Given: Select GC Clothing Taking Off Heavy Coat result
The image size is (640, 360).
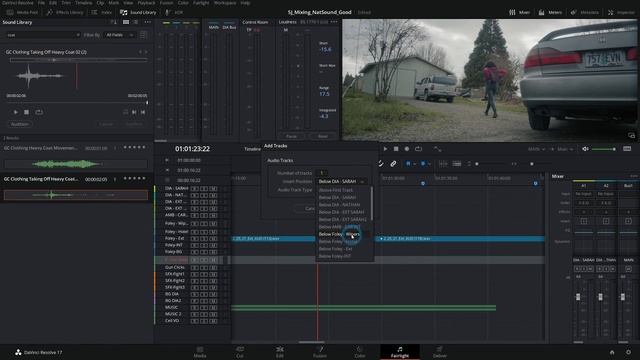Looking at the screenshot, I should point(76,188).
